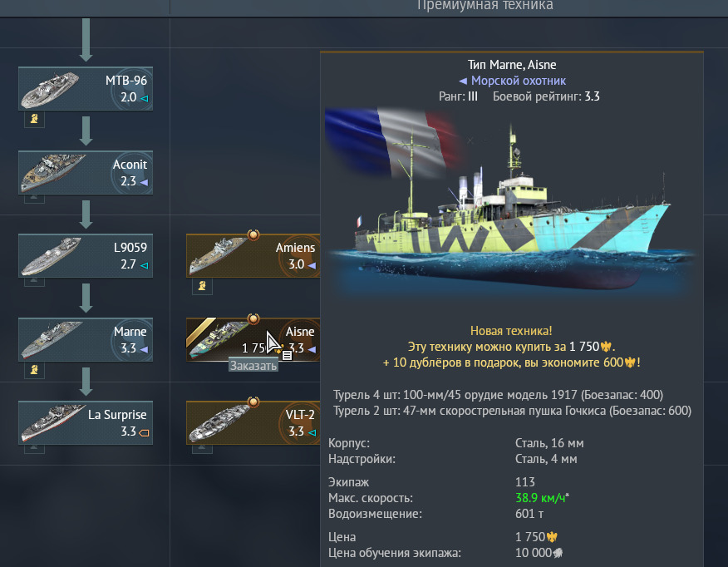728x567 pixels.
Task: Click the list icon beside the cursor
Action: click(287, 356)
